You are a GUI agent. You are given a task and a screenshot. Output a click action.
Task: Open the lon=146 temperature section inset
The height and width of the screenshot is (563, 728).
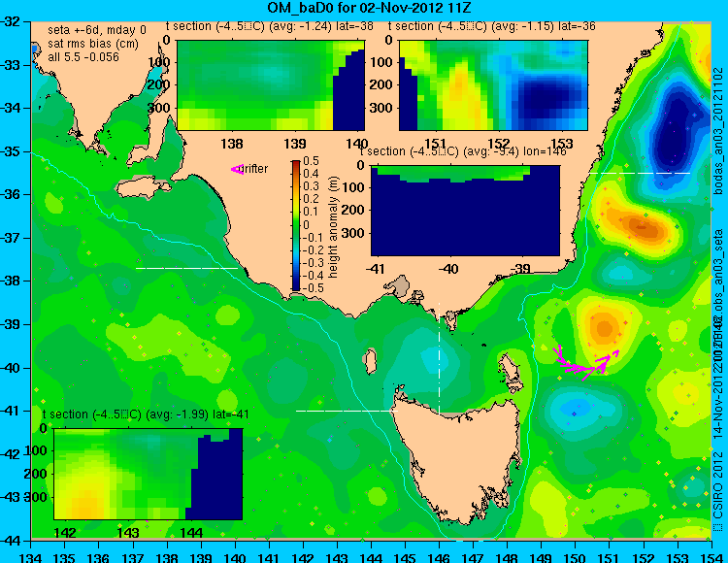(x=466, y=211)
